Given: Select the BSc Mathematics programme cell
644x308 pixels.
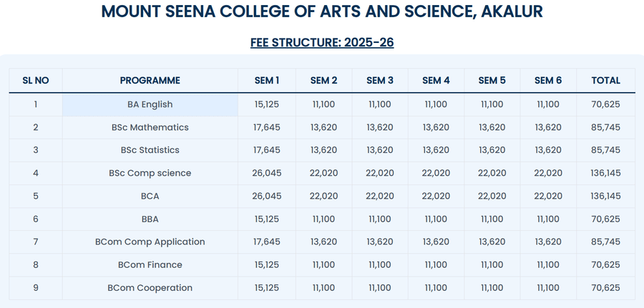Looking at the screenshot, I should coord(150,127).
